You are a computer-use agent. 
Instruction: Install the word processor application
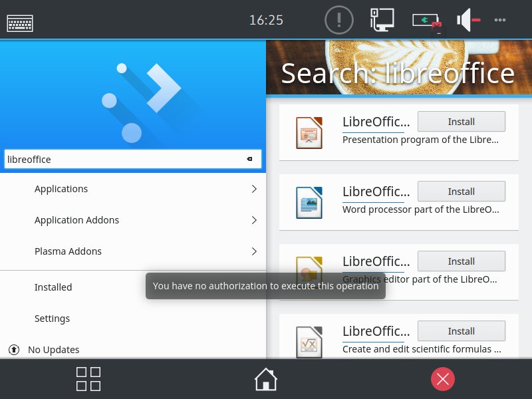[461, 192]
